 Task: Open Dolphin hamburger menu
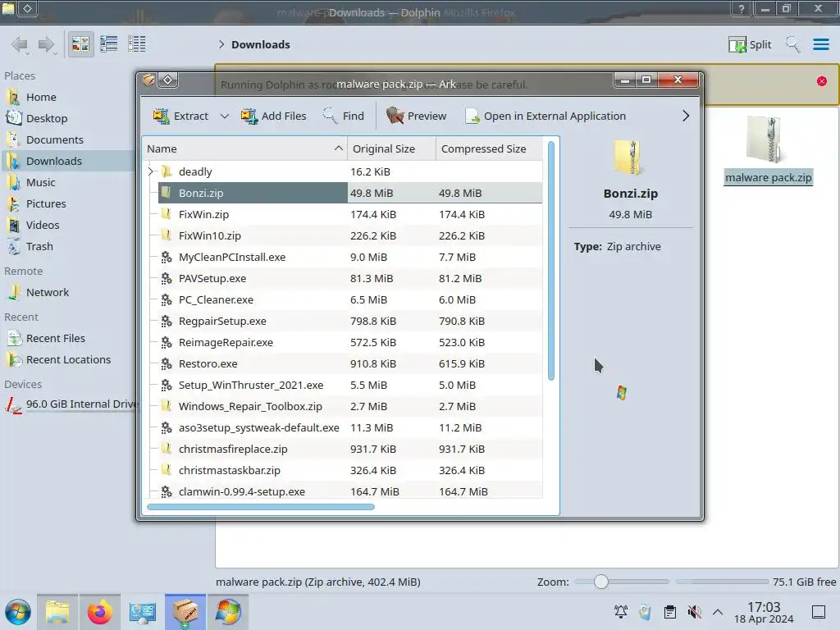point(820,44)
